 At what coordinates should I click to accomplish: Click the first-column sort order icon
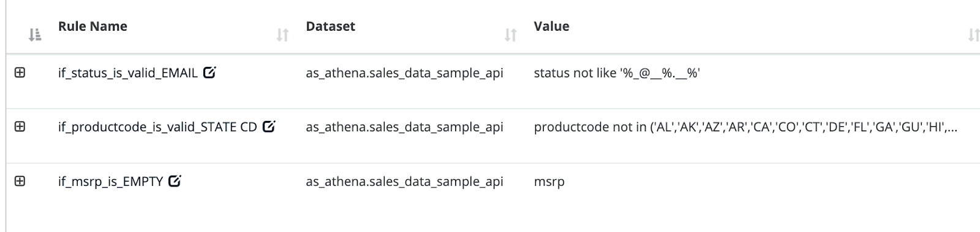35,36
